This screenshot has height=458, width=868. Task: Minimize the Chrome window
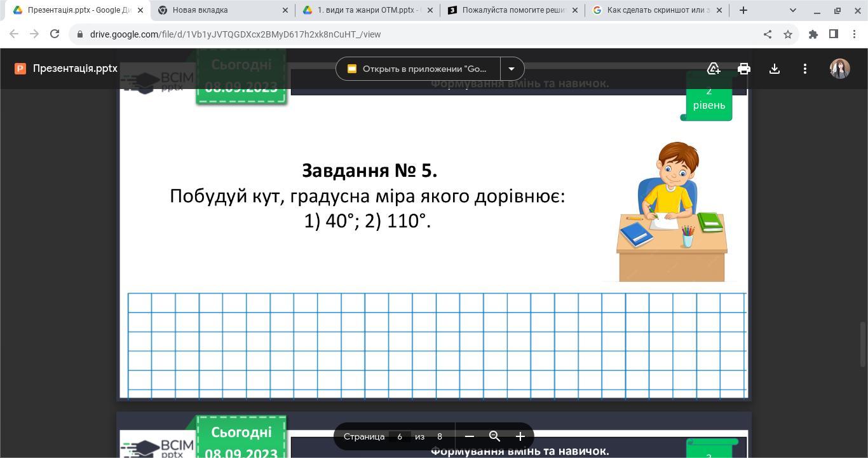817,10
